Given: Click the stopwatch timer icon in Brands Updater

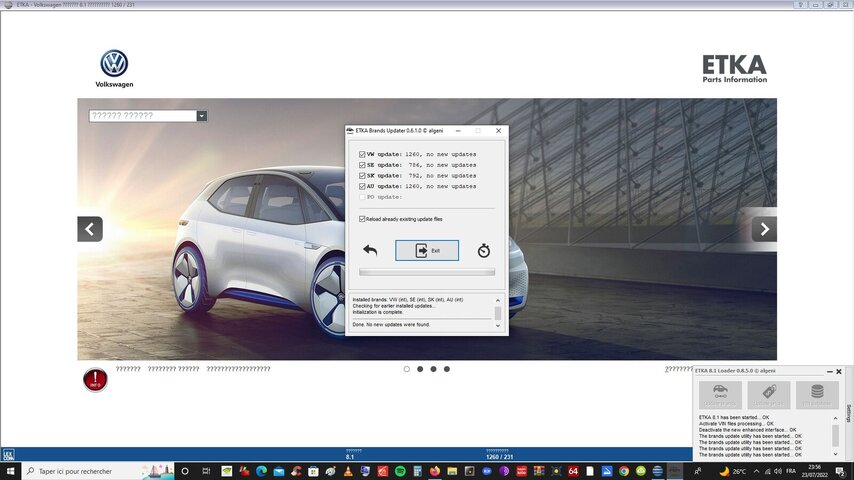Looking at the screenshot, I should [x=484, y=251].
